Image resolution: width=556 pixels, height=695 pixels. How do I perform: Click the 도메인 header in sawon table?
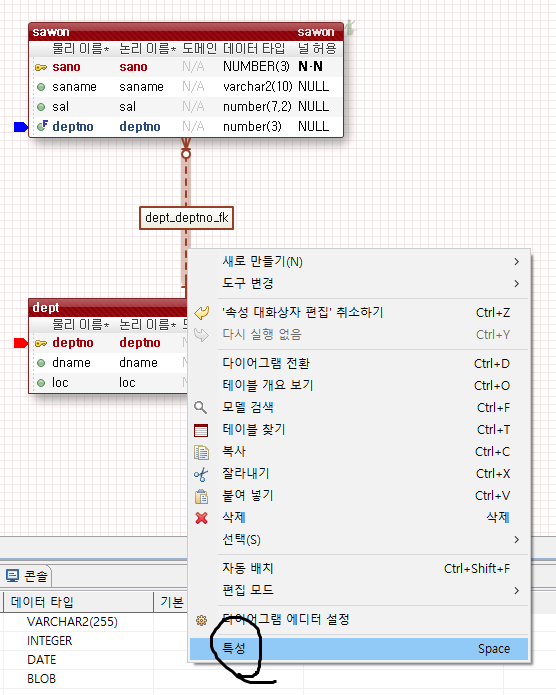coord(200,48)
